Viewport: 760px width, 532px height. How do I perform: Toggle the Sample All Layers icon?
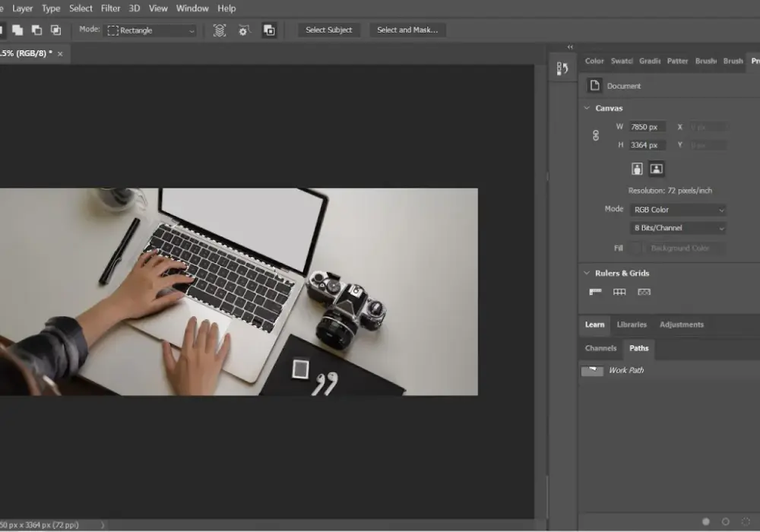[220, 30]
